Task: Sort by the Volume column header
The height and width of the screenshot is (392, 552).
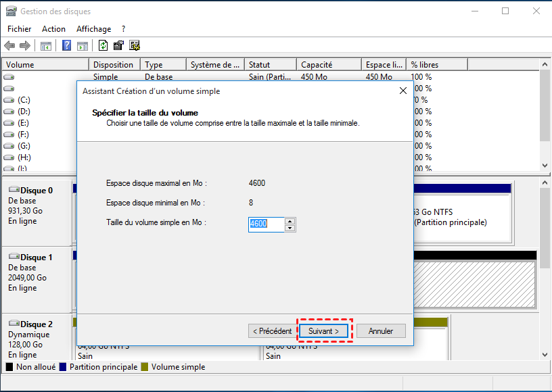Action: pos(45,65)
